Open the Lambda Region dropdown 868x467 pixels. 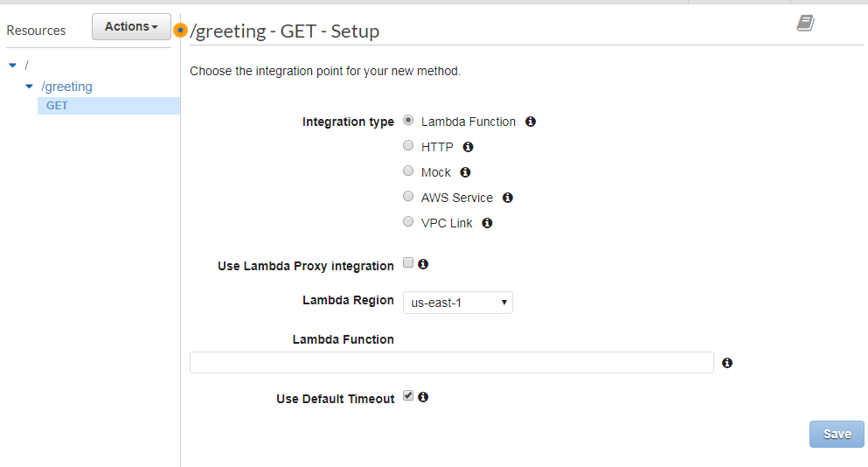[x=458, y=303]
